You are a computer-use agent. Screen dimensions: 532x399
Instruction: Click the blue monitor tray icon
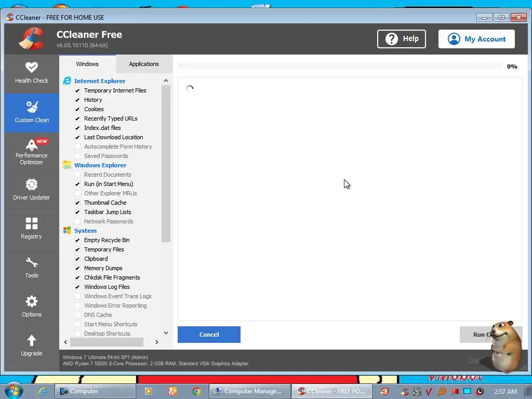point(467,391)
